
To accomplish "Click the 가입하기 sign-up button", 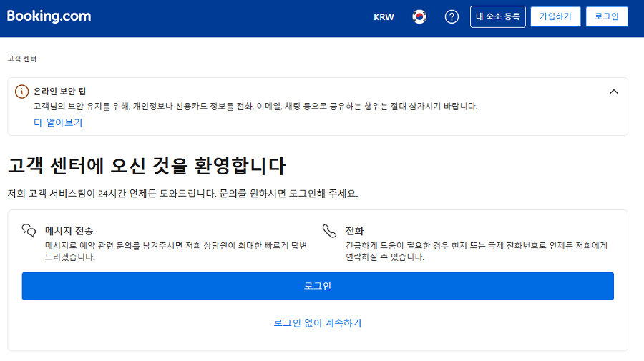I will click(x=555, y=17).
